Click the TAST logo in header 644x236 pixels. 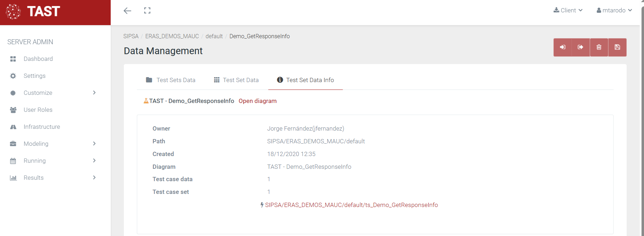pos(33,11)
